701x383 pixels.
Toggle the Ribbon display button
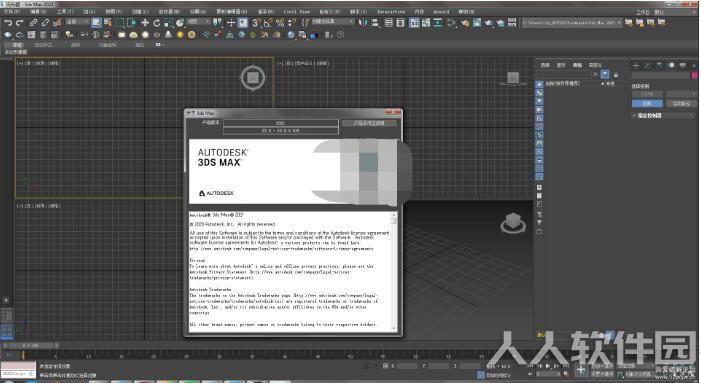(414, 23)
